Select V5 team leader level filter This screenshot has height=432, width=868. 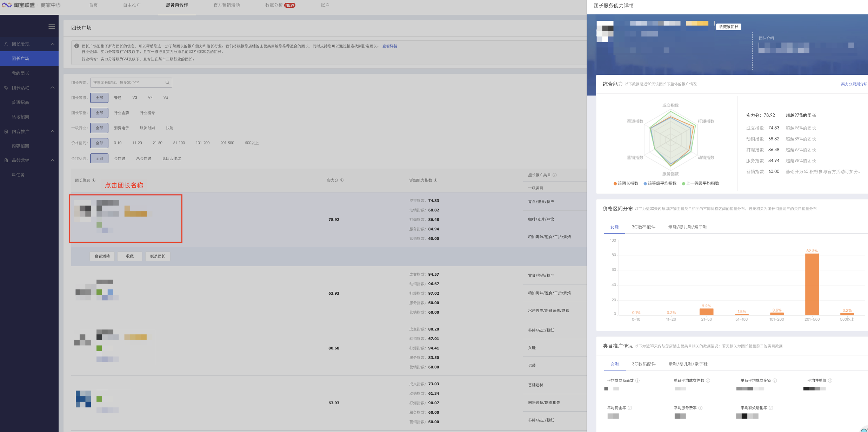pos(166,98)
